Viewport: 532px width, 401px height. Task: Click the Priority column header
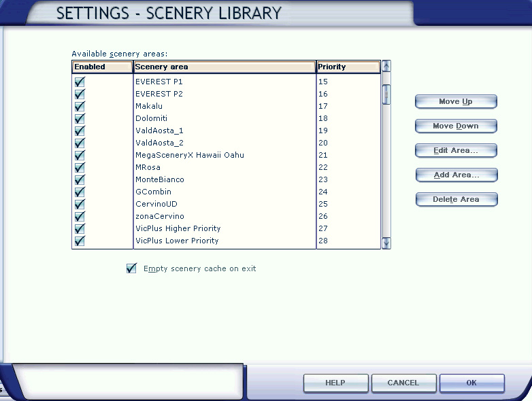pos(348,67)
